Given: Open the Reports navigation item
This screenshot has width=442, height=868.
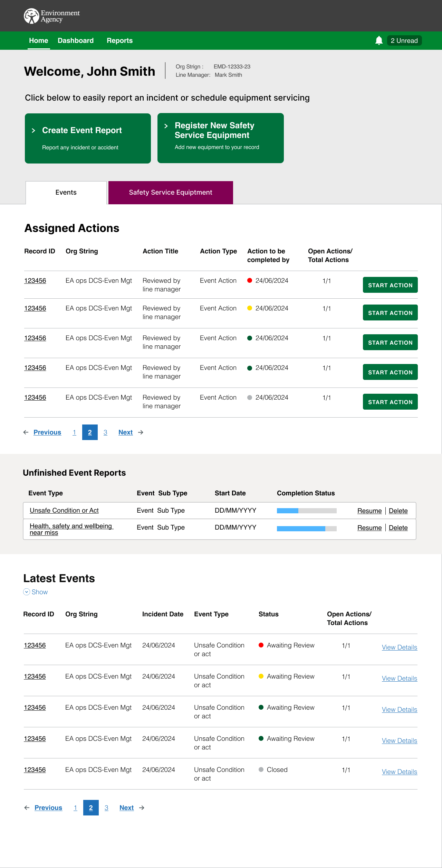Looking at the screenshot, I should [119, 40].
